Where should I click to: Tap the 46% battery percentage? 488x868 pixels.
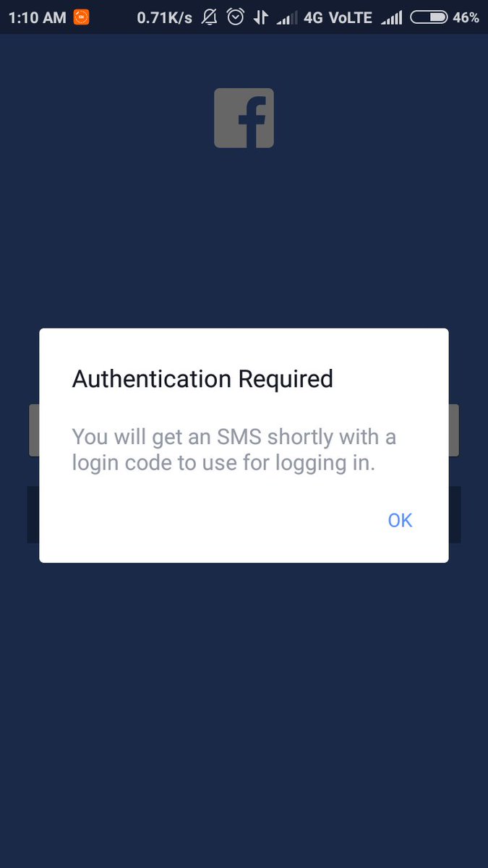pos(466,17)
